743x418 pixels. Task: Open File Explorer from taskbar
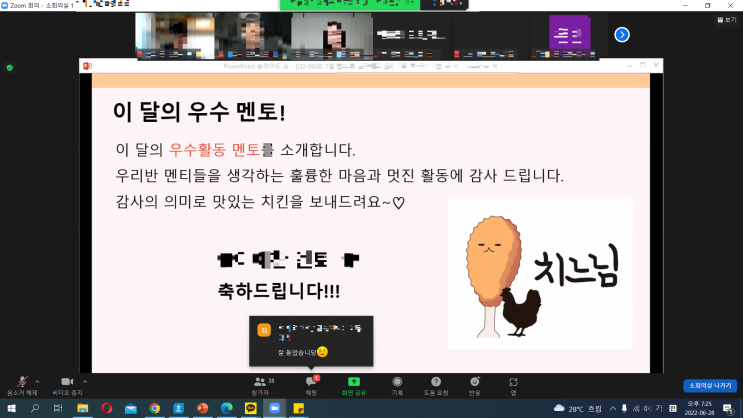click(x=82, y=408)
